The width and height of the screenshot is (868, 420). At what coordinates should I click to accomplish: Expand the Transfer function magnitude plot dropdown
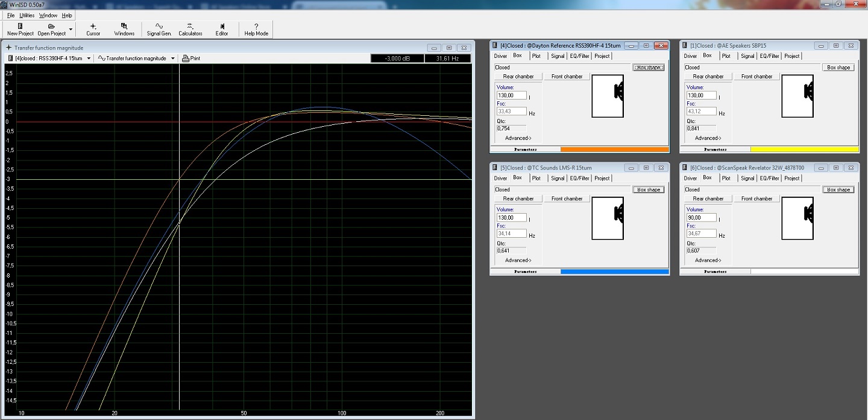coord(173,59)
